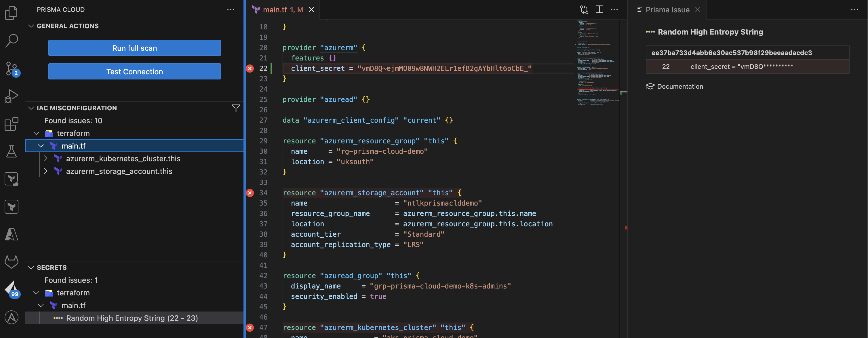Expand azurerm_kubernetes_cluster.this node

tap(45, 158)
